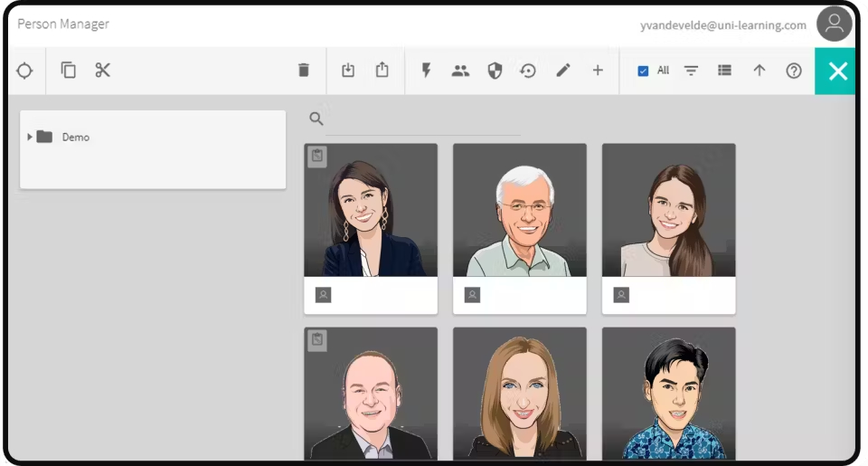Screen dimensions: 868x466
Task: Open the user profile avatar
Action: [835, 24]
